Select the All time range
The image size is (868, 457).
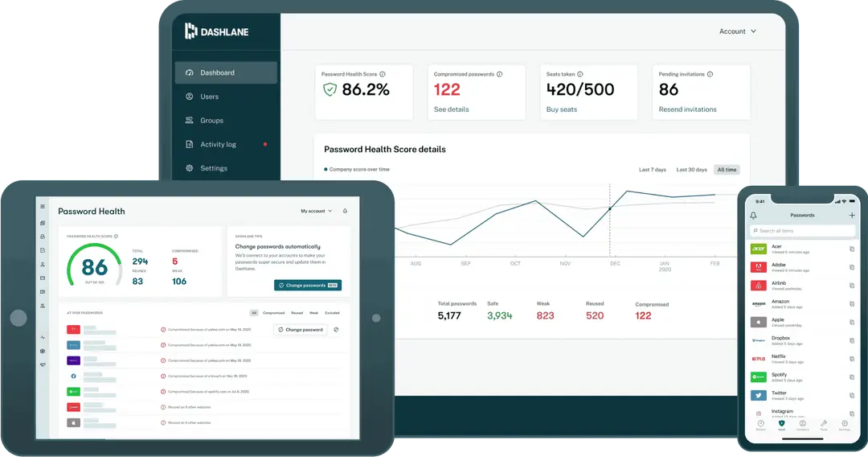[727, 170]
